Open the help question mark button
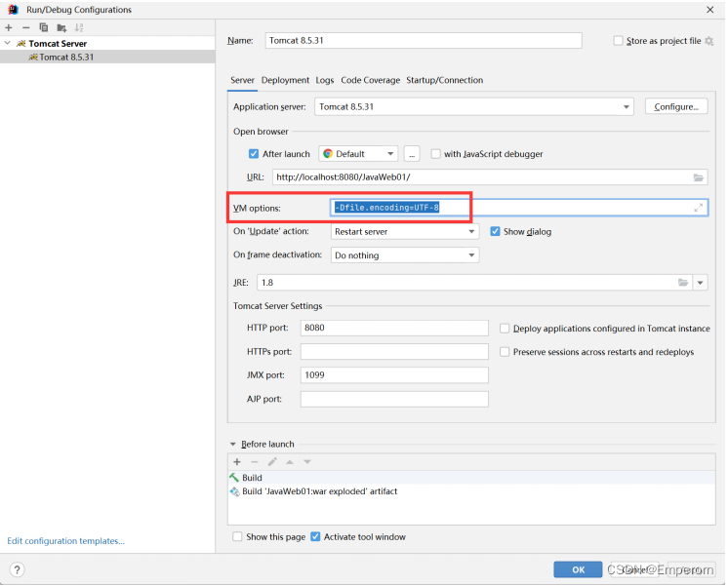728x586 pixels. pyautogui.click(x=17, y=569)
